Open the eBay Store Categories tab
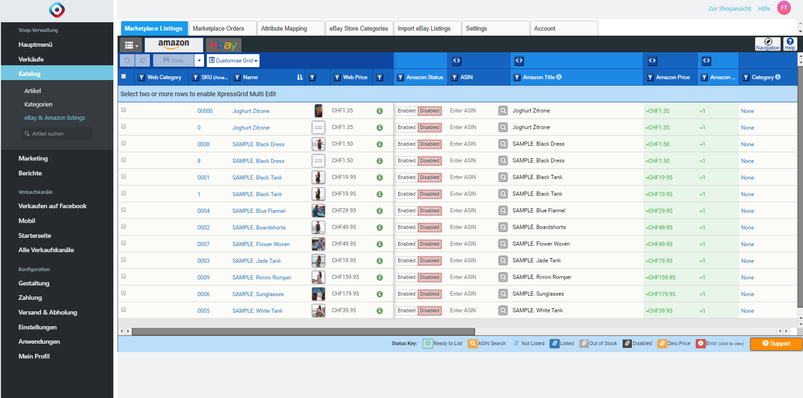This screenshot has width=803, height=398. [359, 29]
